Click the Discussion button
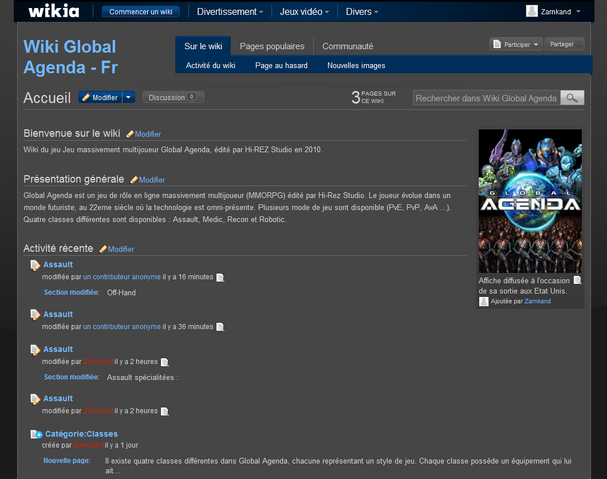The height and width of the screenshot is (479, 607). coord(173,97)
